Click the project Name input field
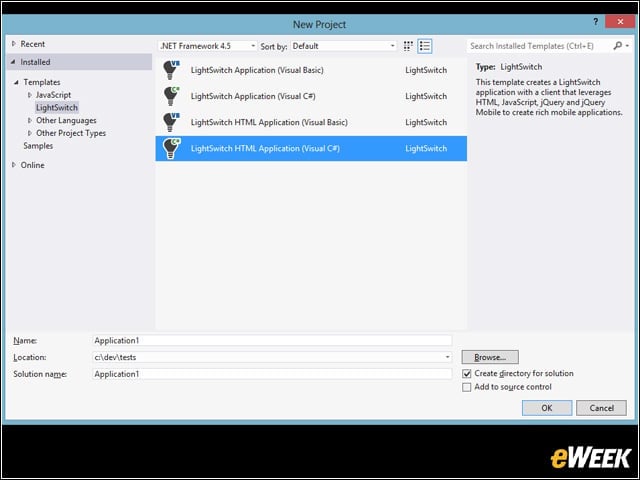This screenshot has width=640, height=480. click(x=272, y=340)
